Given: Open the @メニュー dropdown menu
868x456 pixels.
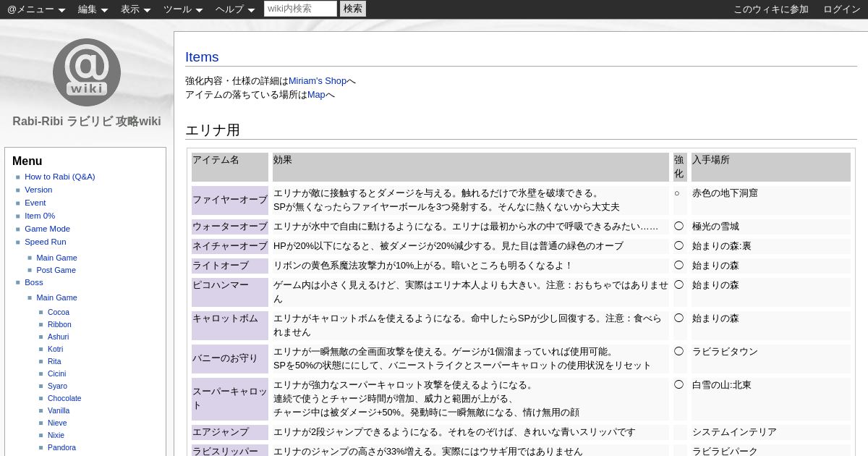Looking at the screenshot, I should [36, 9].
